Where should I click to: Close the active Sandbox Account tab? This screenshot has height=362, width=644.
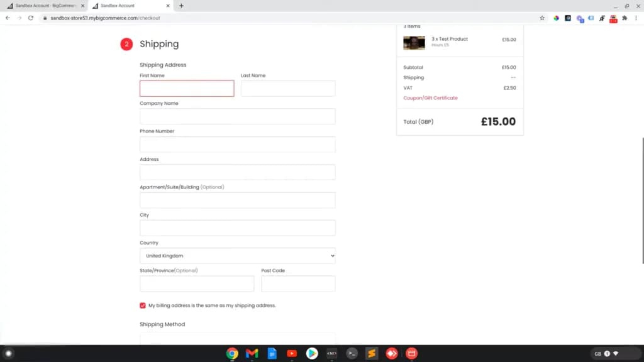[167, 6]
